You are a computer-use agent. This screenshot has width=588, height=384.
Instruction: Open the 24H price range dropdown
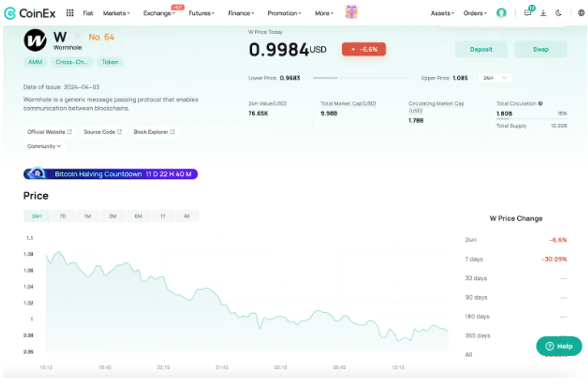tap(495, 78)
